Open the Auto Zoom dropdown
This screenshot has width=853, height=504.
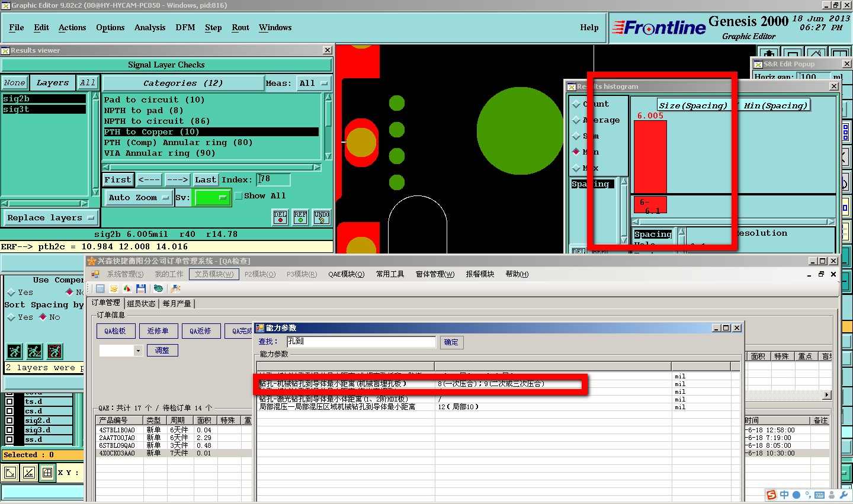pos(139,198)
